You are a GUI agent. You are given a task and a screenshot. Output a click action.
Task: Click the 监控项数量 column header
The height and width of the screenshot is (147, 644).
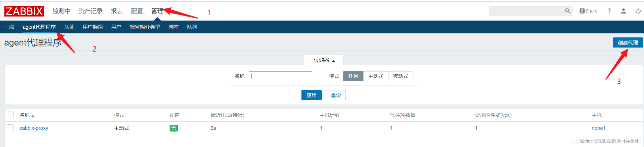[403, 115]
